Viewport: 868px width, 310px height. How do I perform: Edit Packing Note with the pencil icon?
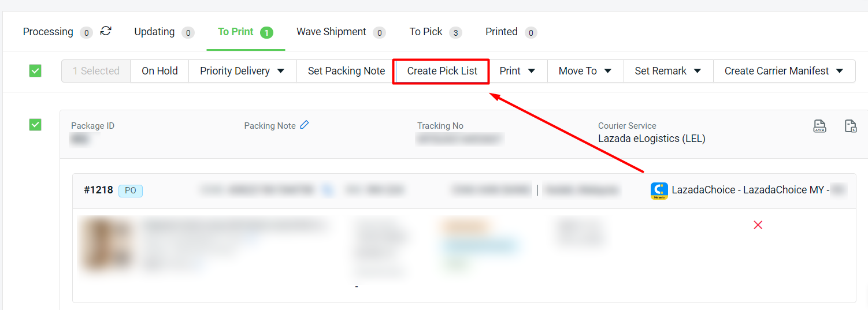[305, 125]
